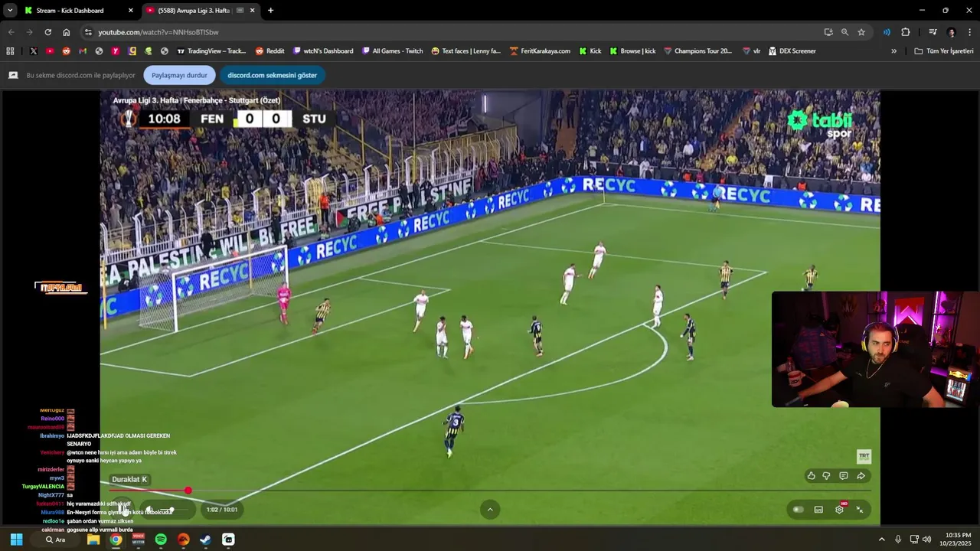Click the microphone tray icon
The width and height of the screenshot is (980, 551).
click(x=898, y=540)
